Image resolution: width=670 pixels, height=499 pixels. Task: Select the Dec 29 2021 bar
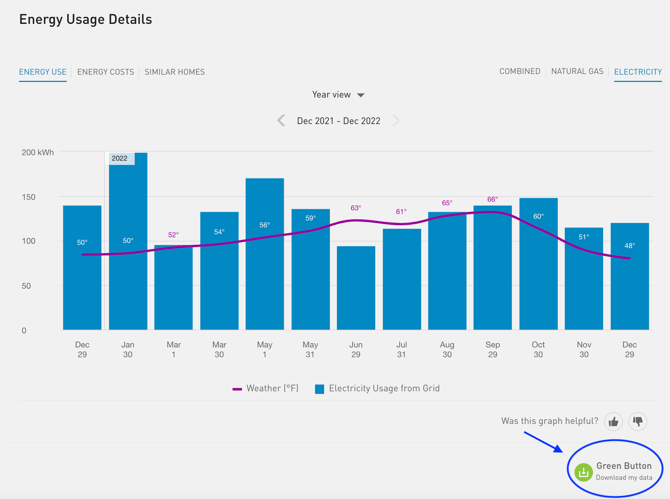(82, 267)
